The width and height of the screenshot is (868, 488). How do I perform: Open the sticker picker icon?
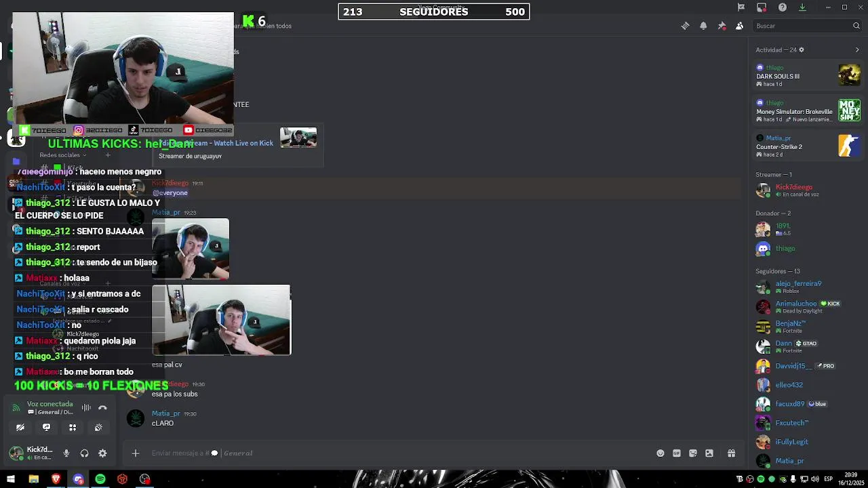[693, 453]
